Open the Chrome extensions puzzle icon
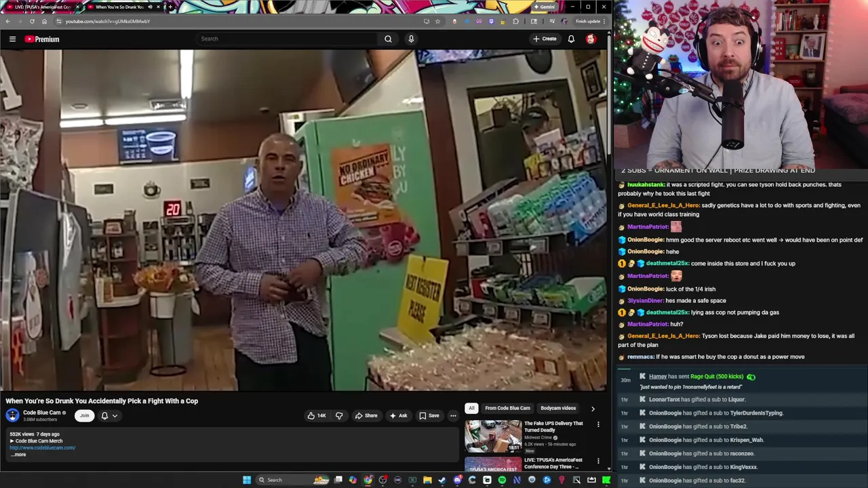This screenshot has height=488, width=868. tap(515, 21)
